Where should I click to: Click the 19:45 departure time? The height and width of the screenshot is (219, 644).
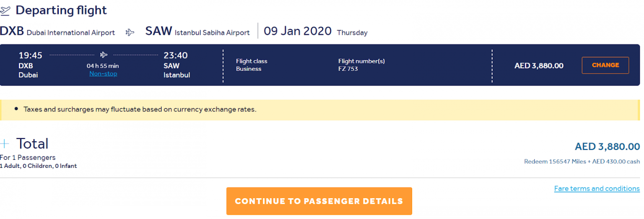click(x=31, y=55)
